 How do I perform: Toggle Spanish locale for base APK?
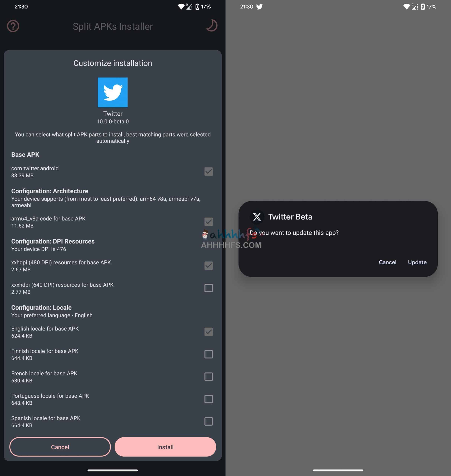pyautogui.click(x=208, y=421)
